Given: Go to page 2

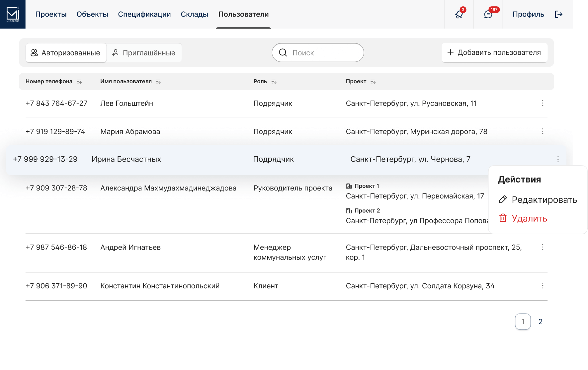Looking at the screenshot, I should pyautogui.click(x=541, y=322).
